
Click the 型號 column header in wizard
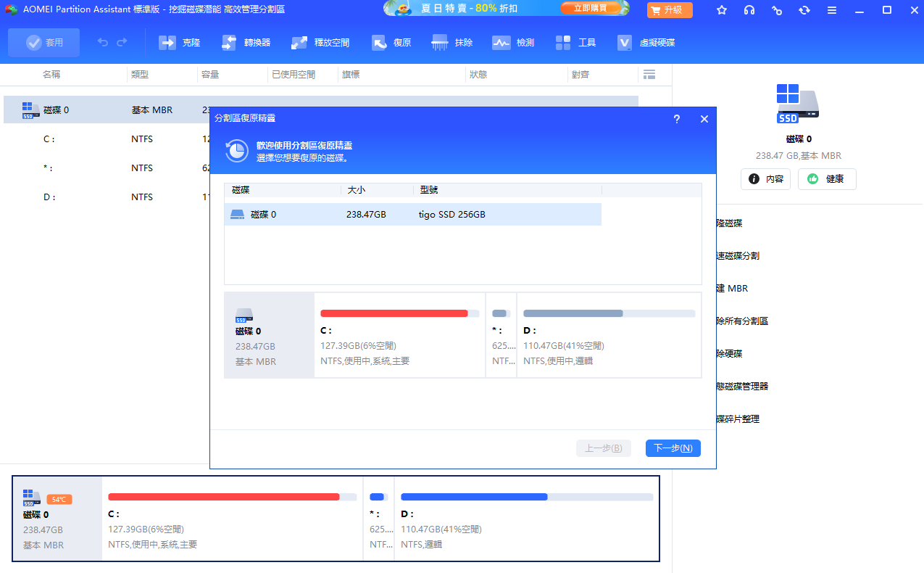[x=429, y=190]
